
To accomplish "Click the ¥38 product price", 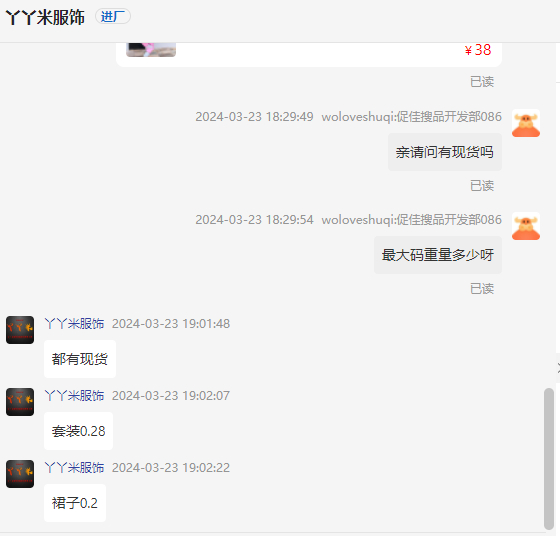I will [x=478, y=50].
